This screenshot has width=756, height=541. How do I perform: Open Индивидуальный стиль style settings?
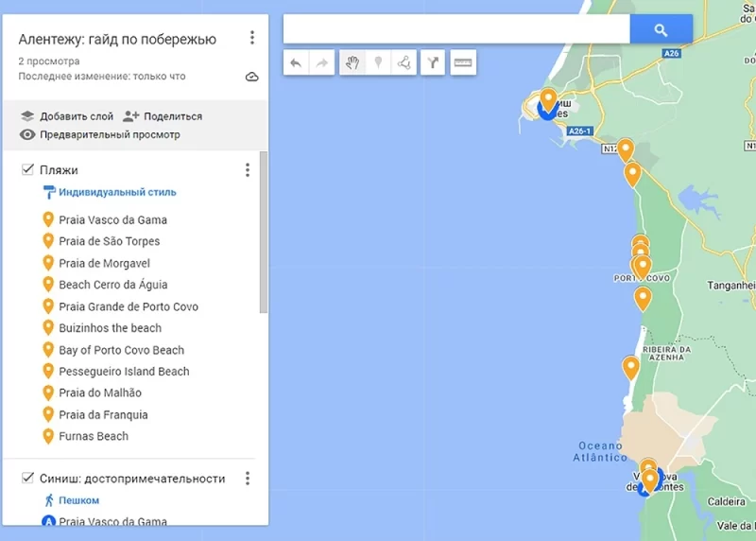[x=117, y=192]
